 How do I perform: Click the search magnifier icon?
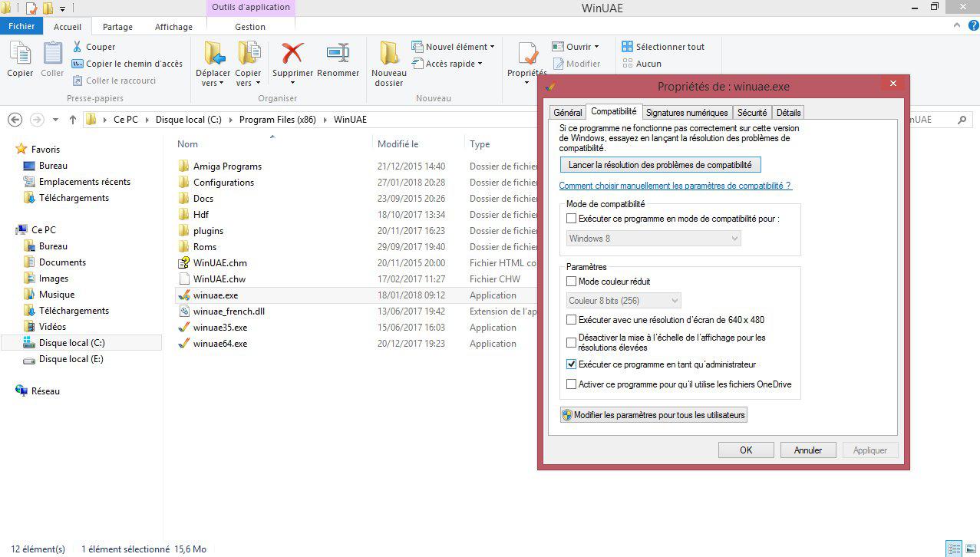point(962,120)
